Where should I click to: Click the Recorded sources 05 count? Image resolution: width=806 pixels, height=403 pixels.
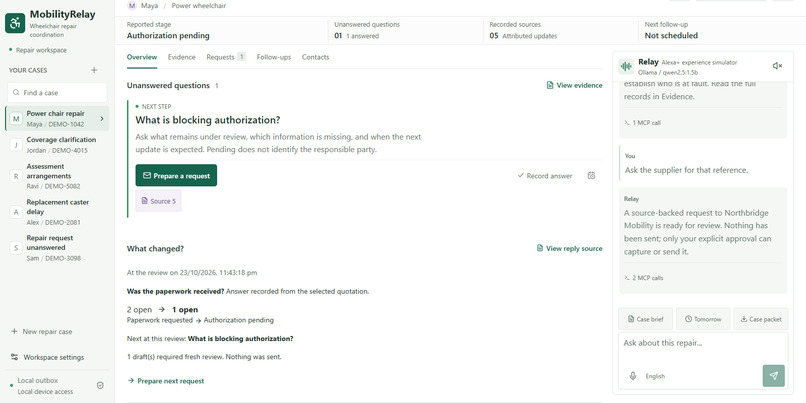pyautogui.click(x=493, y=36)
